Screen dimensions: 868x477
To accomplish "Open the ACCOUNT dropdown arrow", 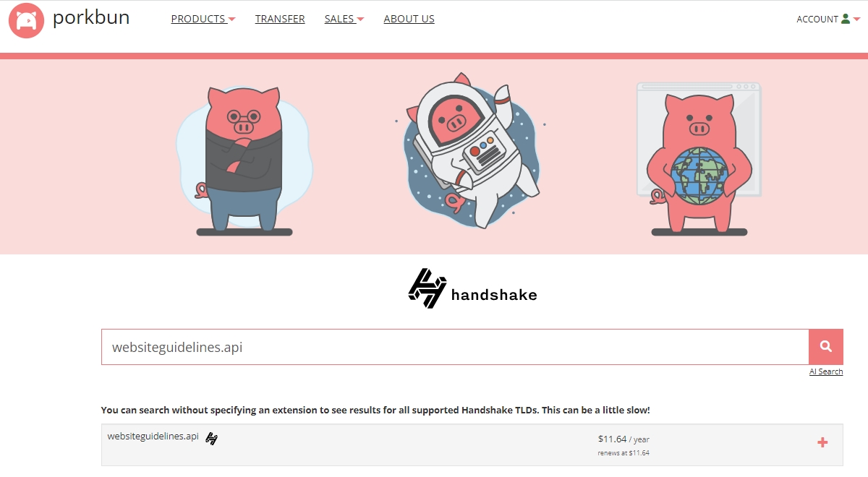I will [856, 20].
